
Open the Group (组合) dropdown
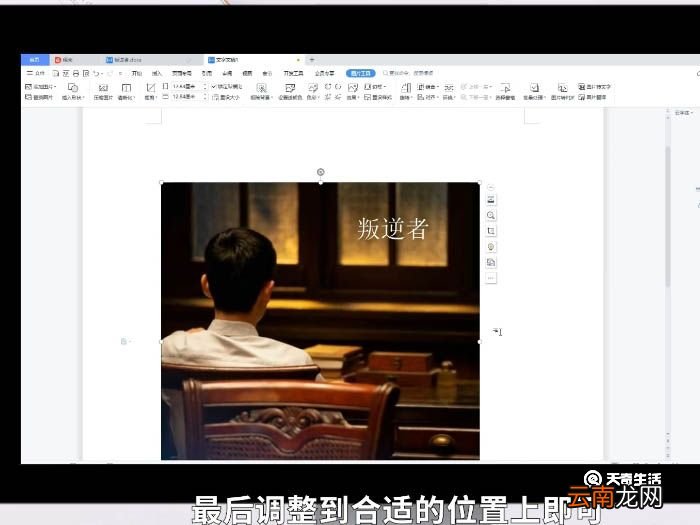pos(428,87)
